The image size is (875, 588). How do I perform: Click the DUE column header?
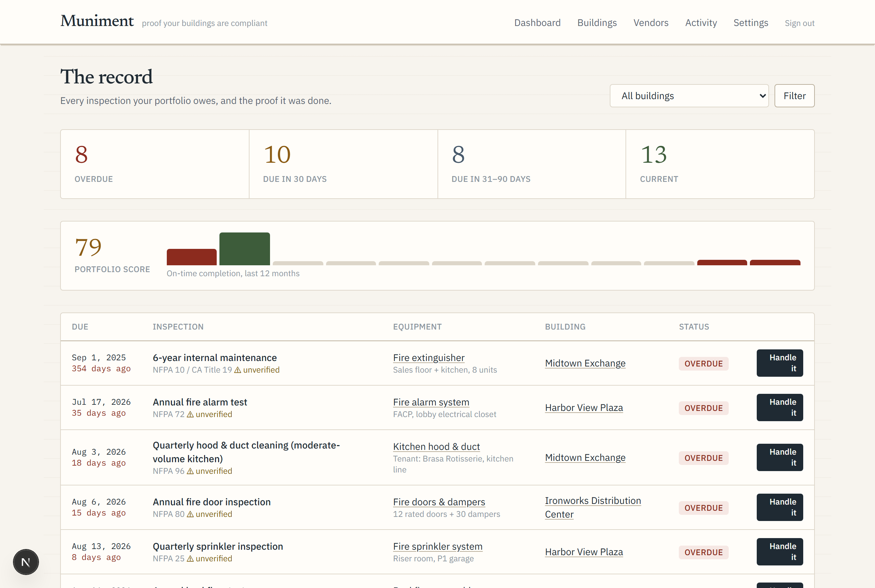point(80,326)
